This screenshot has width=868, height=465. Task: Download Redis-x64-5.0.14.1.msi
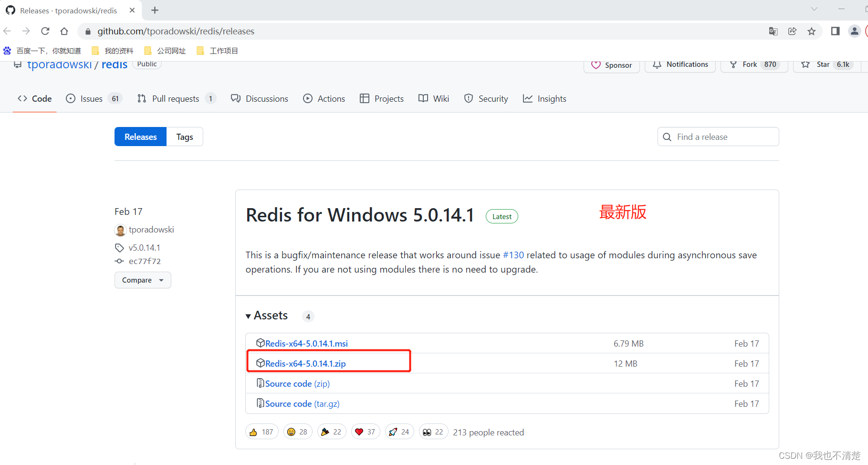pos(306,343)
